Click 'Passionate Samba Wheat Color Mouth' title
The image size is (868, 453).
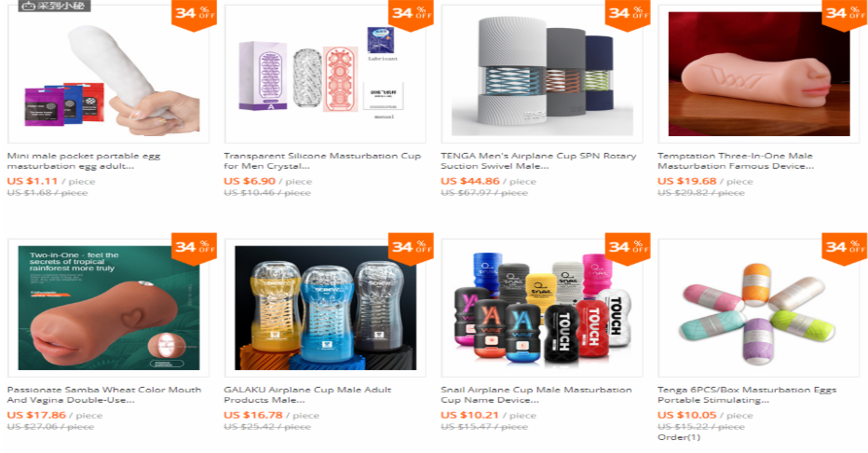coord(104,395)
